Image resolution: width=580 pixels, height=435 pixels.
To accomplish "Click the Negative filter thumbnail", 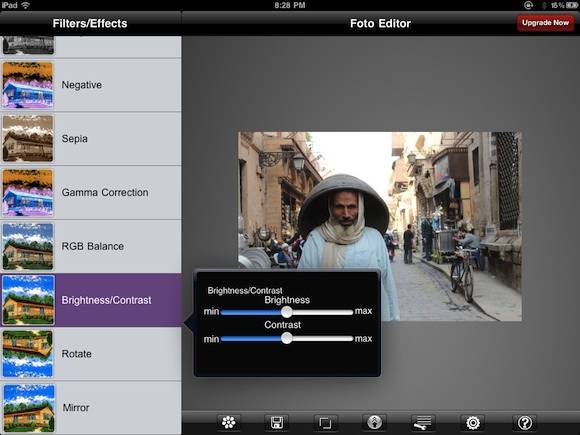I will click(x=28, y=85).
